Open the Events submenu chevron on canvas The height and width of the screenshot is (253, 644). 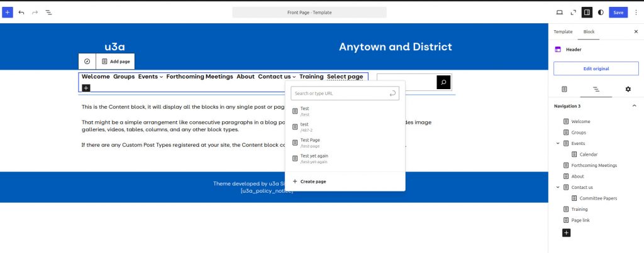tap(162, 77)
